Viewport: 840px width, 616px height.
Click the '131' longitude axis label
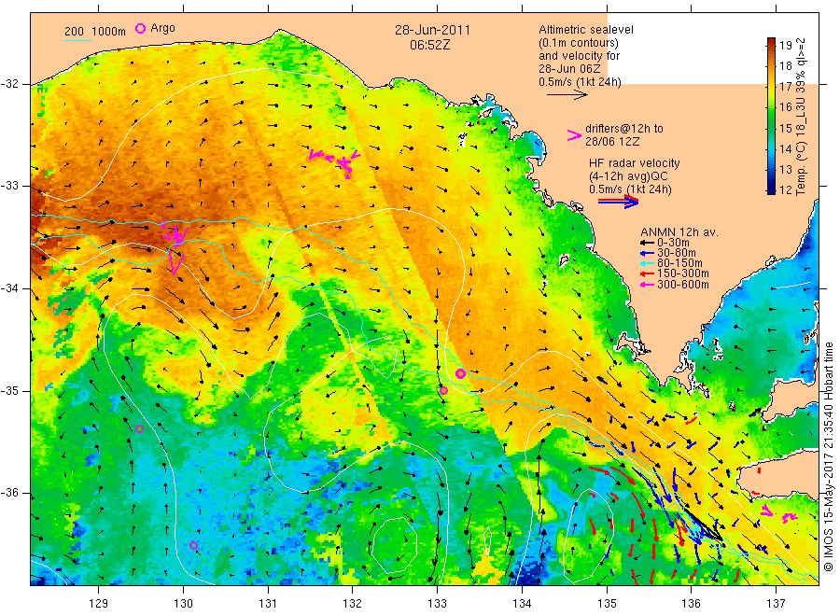click(x=268, y=604)
